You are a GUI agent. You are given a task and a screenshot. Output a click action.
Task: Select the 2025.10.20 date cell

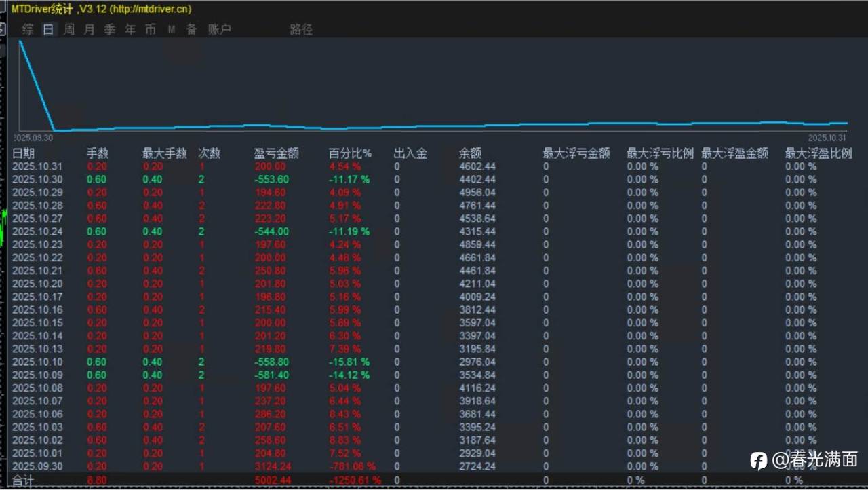[37, 284]
